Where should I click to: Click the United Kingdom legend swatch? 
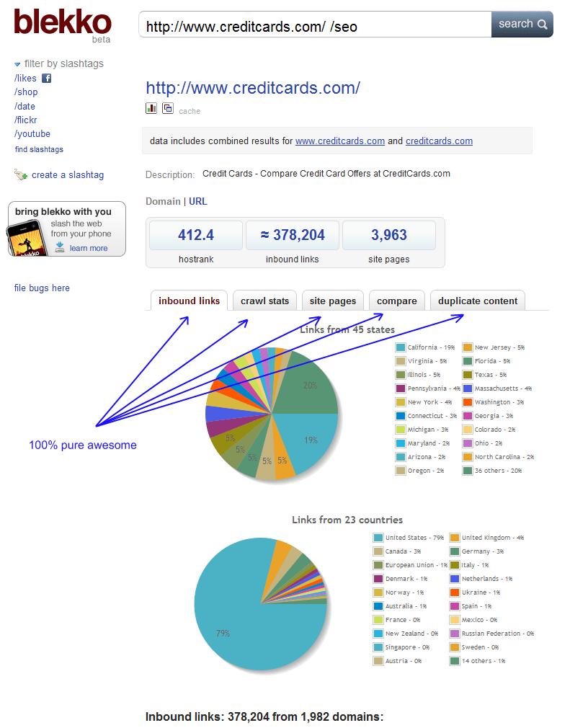click(455, 538)
